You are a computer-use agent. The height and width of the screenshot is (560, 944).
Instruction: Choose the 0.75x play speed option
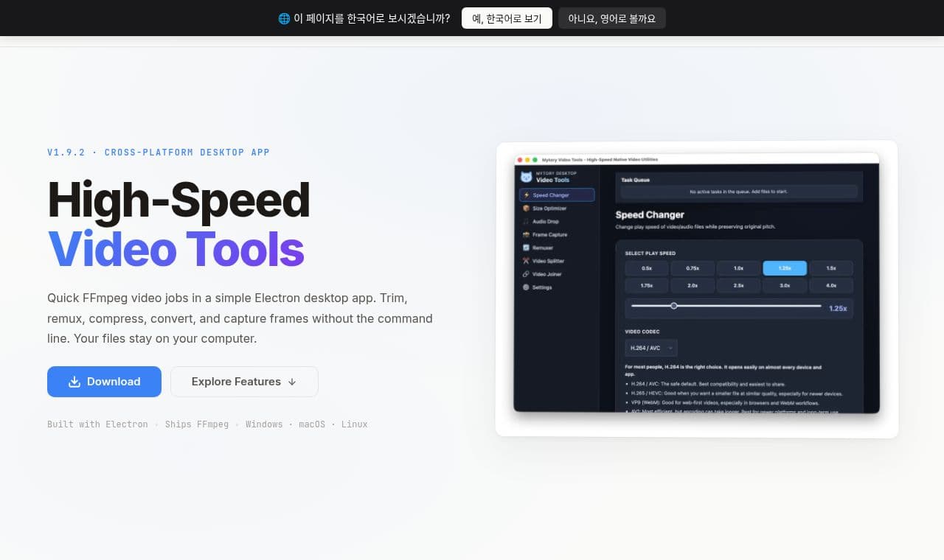[x=693, y=268]
